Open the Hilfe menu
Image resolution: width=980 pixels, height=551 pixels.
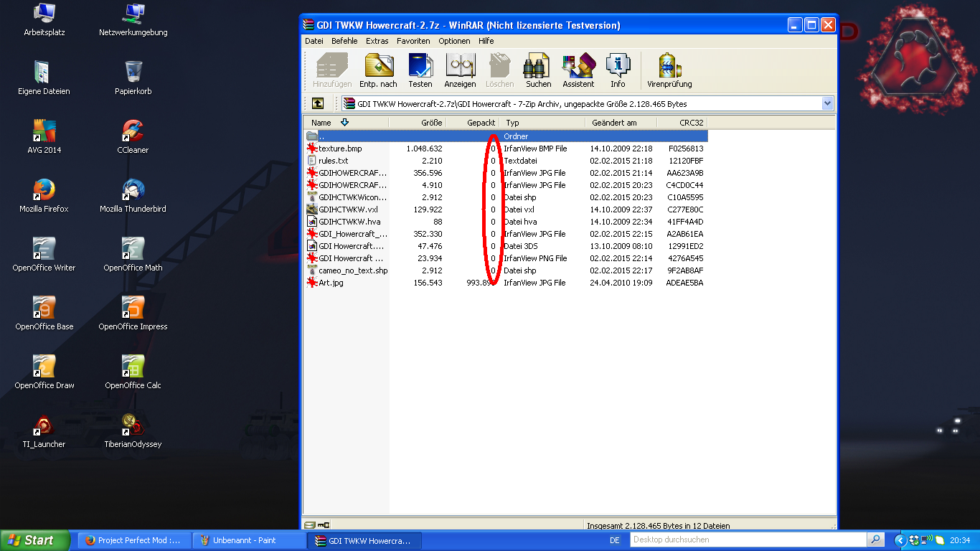coord(486,41)
